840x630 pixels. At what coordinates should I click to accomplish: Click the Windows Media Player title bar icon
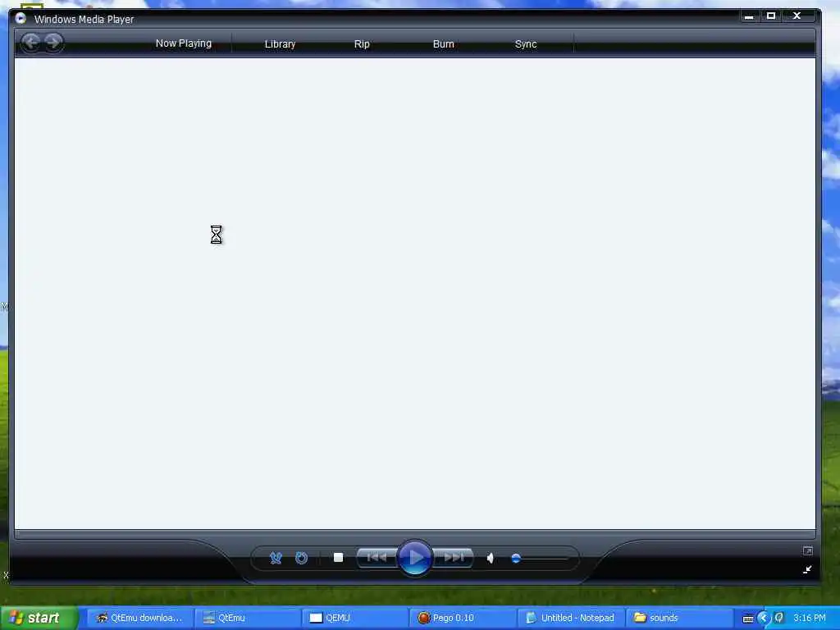click(21, 19)
